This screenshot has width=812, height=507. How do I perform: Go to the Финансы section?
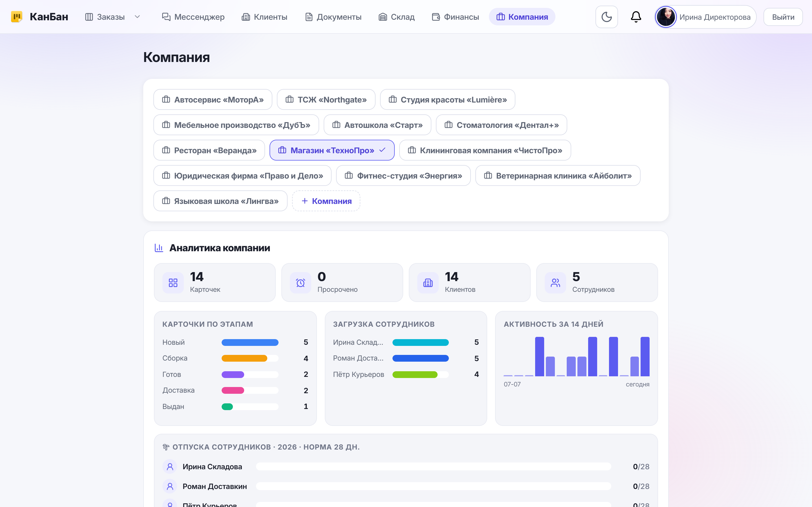[x=455, y=17]
